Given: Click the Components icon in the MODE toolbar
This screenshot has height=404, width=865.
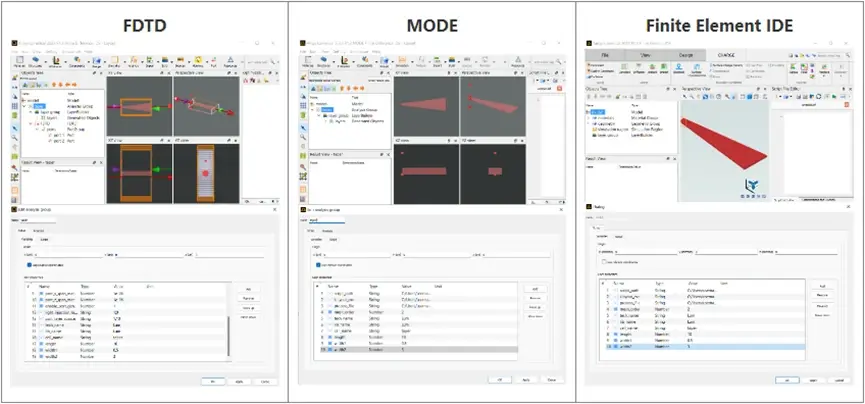Looking at the screenshot, I should tap(365, 62).
